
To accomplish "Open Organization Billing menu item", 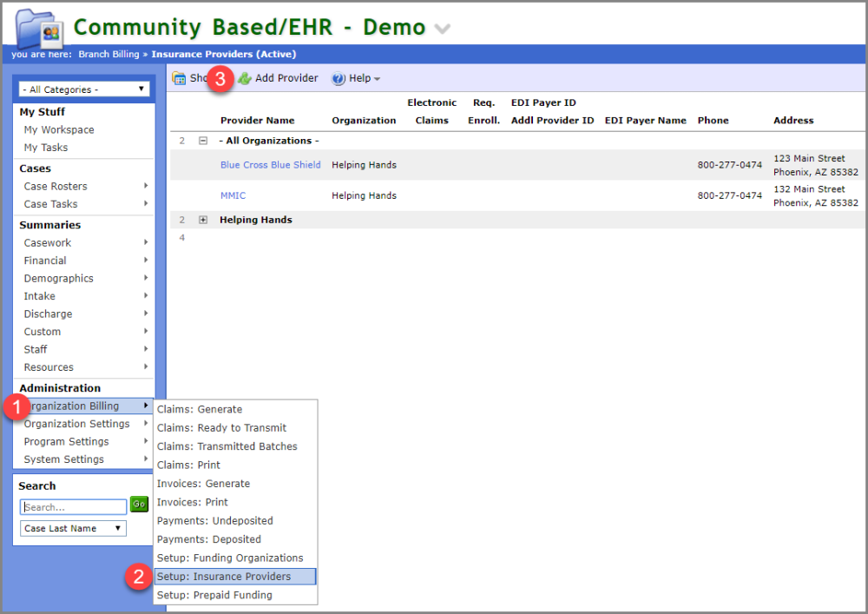I will tap(83, 406).
